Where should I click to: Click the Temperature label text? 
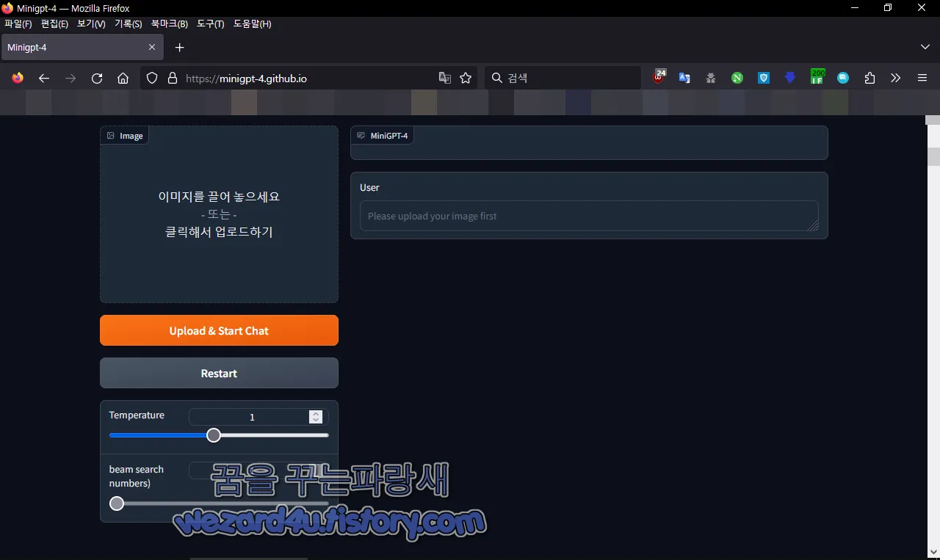pyautogui.click(x=137, y=415)
